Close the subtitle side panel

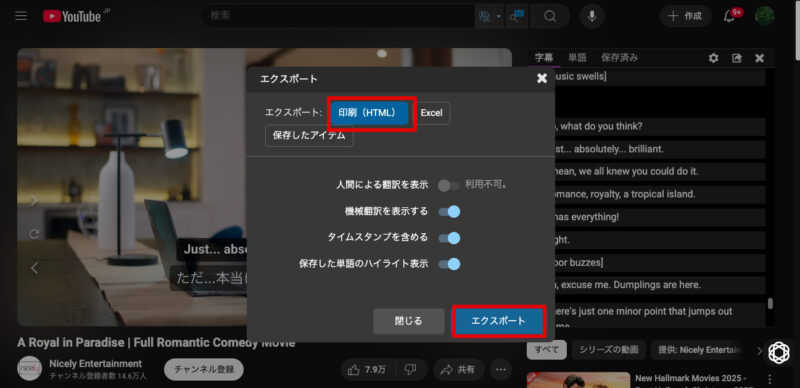[x=760, y=58]
